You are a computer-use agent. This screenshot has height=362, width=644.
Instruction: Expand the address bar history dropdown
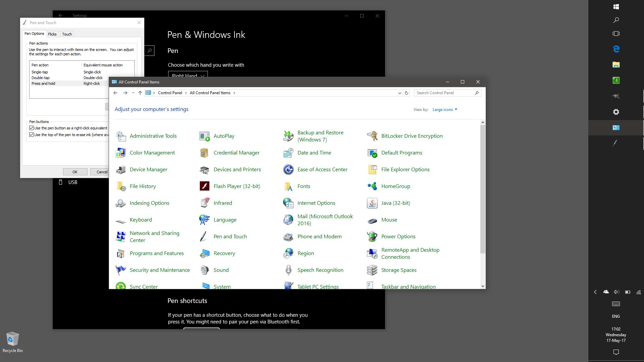pos(399,93)
